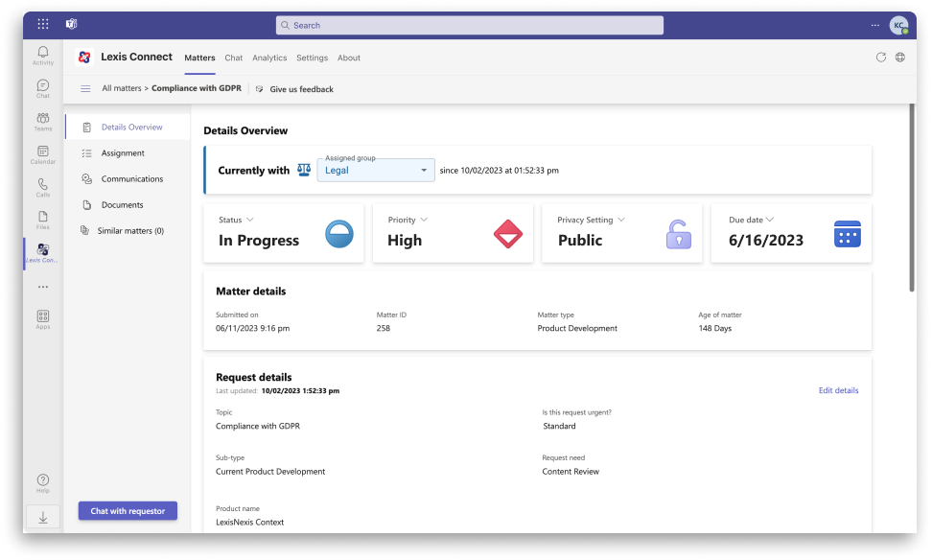
Task: Click the Lexis Connect logo icon
Action: tap(84, 58)
